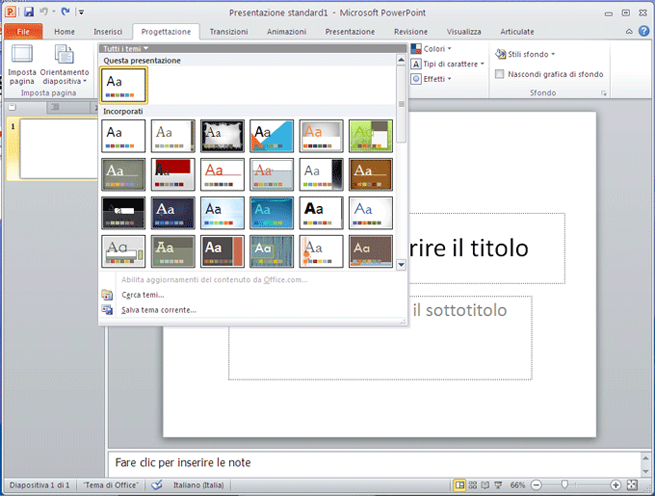Select slide 1 thumbnail in the panel
The height and width of the screenshot is (496, 655).
[58, 148]
